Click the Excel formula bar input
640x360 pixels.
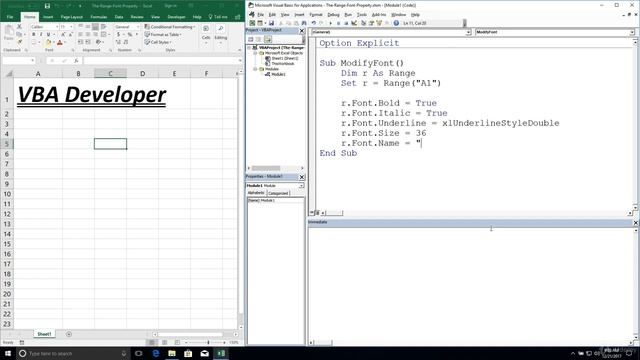click(161, 60)
